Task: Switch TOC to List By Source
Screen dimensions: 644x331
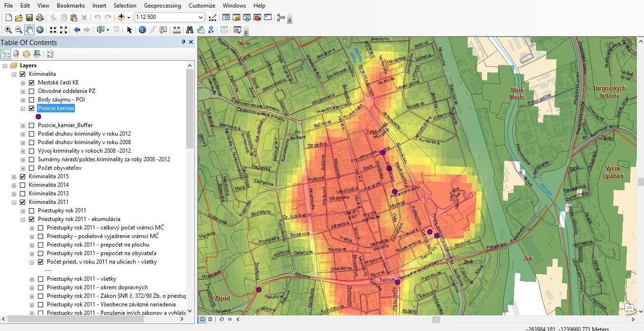Action: [16, 54]
